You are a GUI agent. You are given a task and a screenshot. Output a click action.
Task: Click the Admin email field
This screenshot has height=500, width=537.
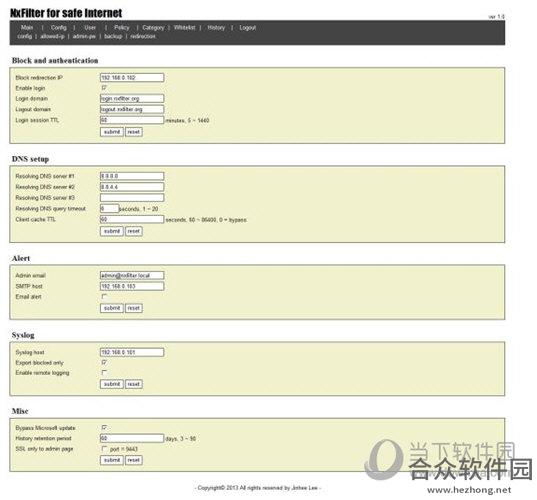point(132,275)
